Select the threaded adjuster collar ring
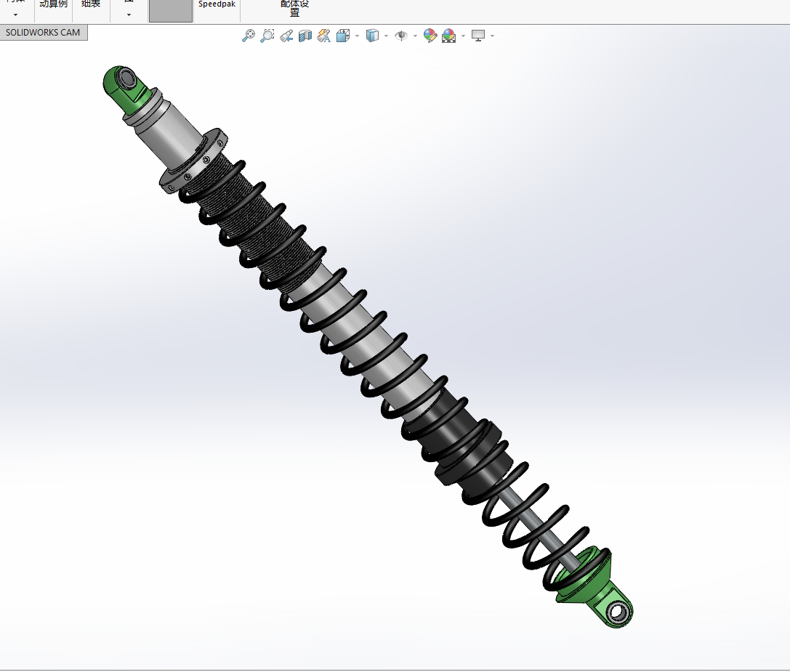The height and width of the screenshot is (672, 790). (x=194, y=160)
